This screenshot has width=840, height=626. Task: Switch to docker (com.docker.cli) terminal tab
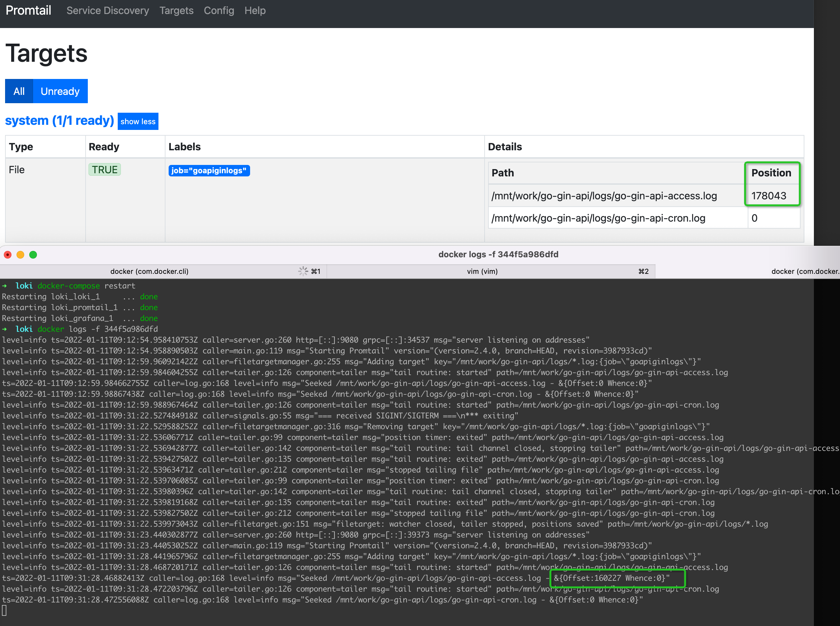163,271
